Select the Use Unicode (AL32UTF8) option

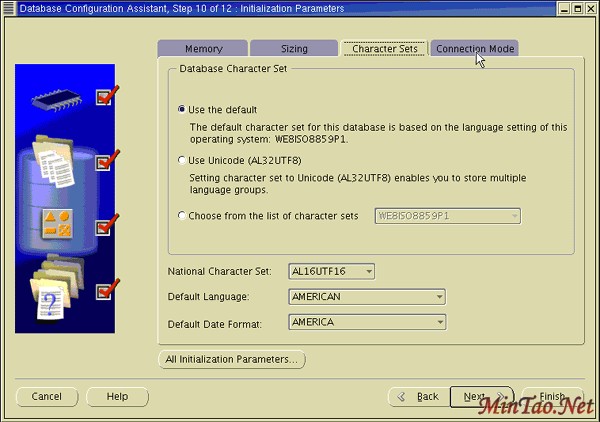point(181,160)
